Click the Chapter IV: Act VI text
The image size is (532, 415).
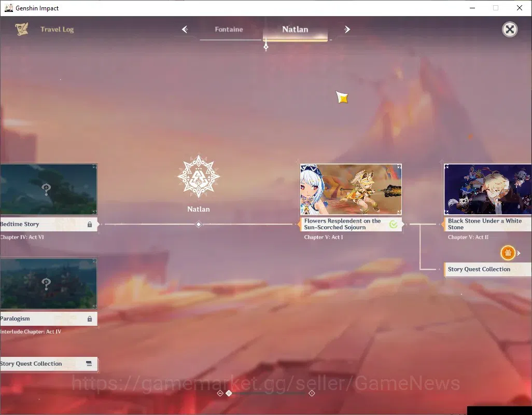(22, 237)
